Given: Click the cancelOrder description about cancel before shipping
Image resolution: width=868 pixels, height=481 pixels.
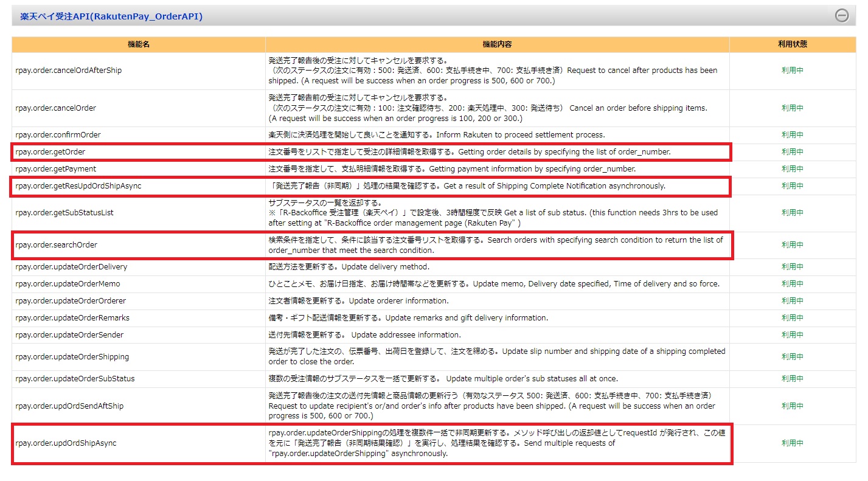Looking at the screenshot, I should coord(488,108).
